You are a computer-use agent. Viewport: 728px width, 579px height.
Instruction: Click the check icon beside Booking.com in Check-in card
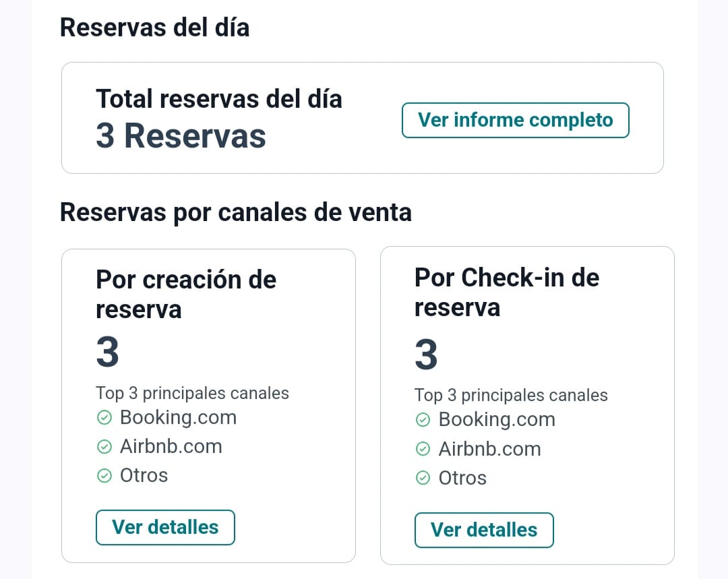[x=423, y=420]
